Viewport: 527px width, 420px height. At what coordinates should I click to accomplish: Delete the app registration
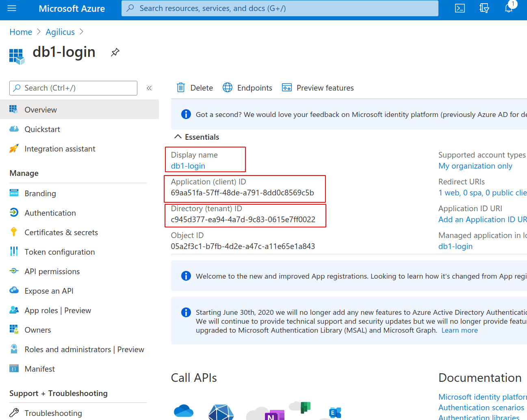point(195,88)
